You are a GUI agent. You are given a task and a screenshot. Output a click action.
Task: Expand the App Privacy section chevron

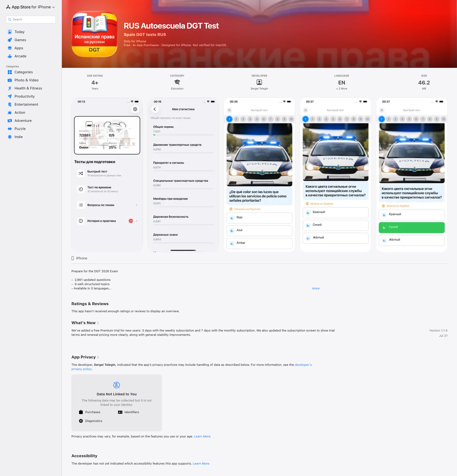coord(98,357)
